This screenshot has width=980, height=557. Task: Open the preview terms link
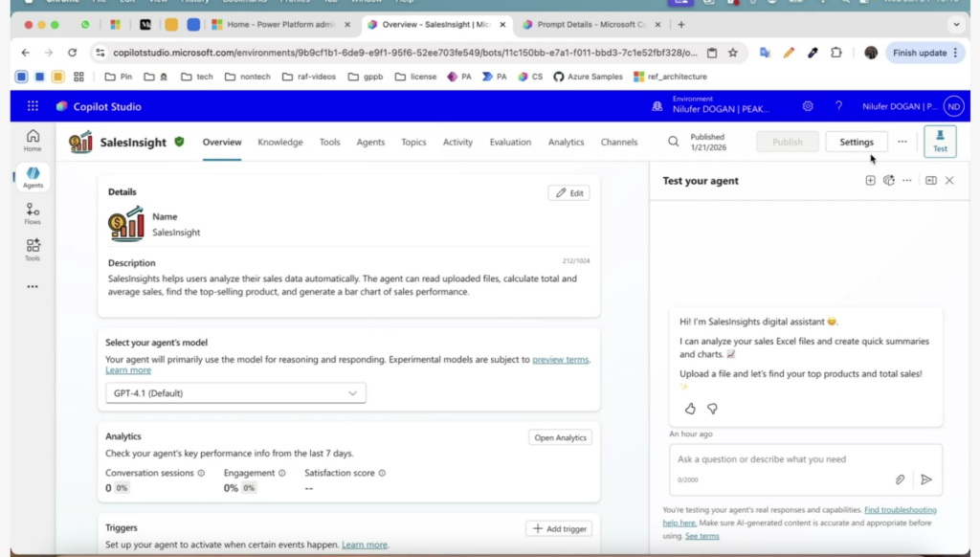(561, 360)
